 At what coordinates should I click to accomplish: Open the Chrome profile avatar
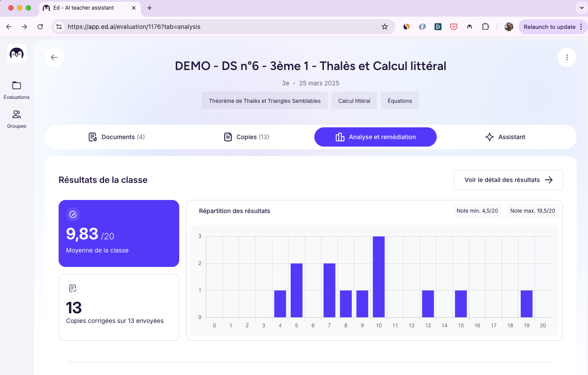click(x=509, y=27)
